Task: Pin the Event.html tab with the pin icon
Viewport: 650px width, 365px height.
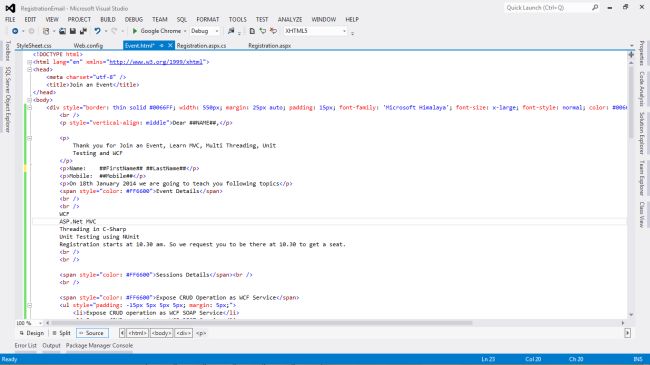Action: [x=162, y=46]
